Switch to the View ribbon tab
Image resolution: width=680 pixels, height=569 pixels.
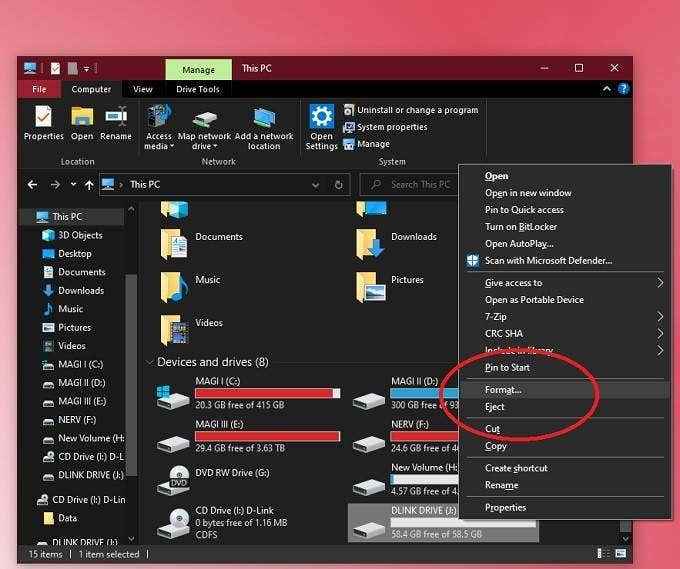[x=143, y=89]
